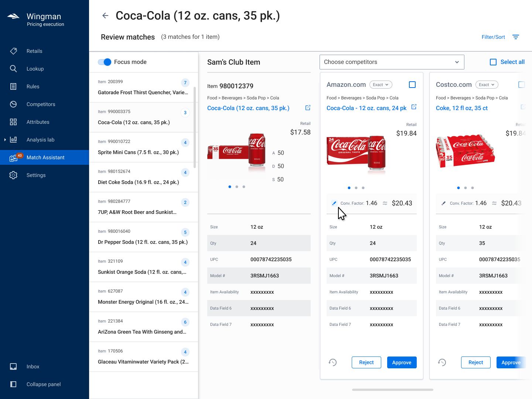The width and height of the screenshot is (532, 399).
Task: Open the Choose competitors dropdown
Action: 392,62
